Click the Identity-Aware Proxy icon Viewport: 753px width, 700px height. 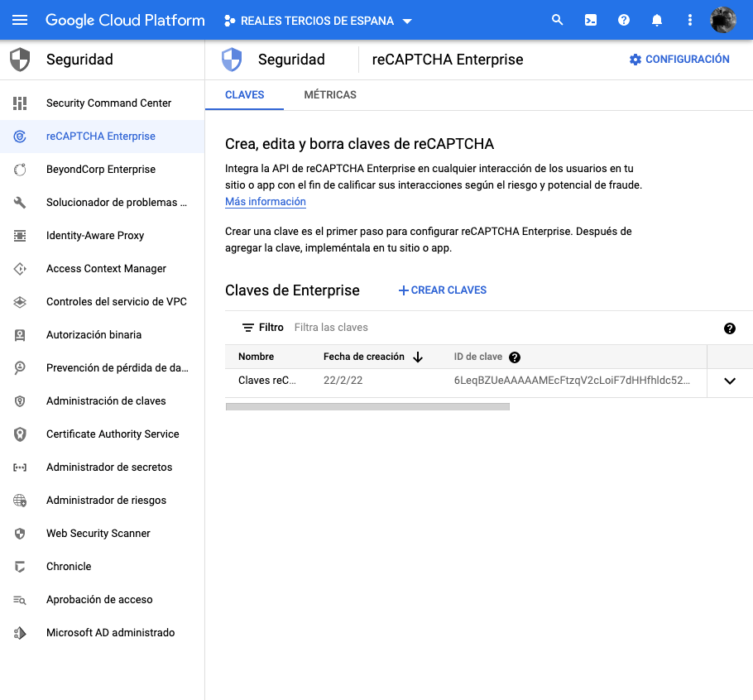coord(20,236)
